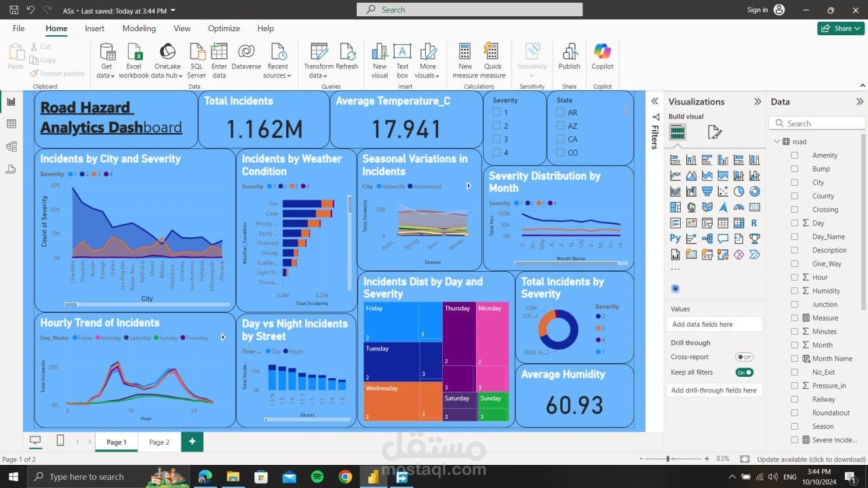Switch to Table view in left sidebar
Image resolution: width=868 pixels, height=488 pixels.
pos(11,124)
